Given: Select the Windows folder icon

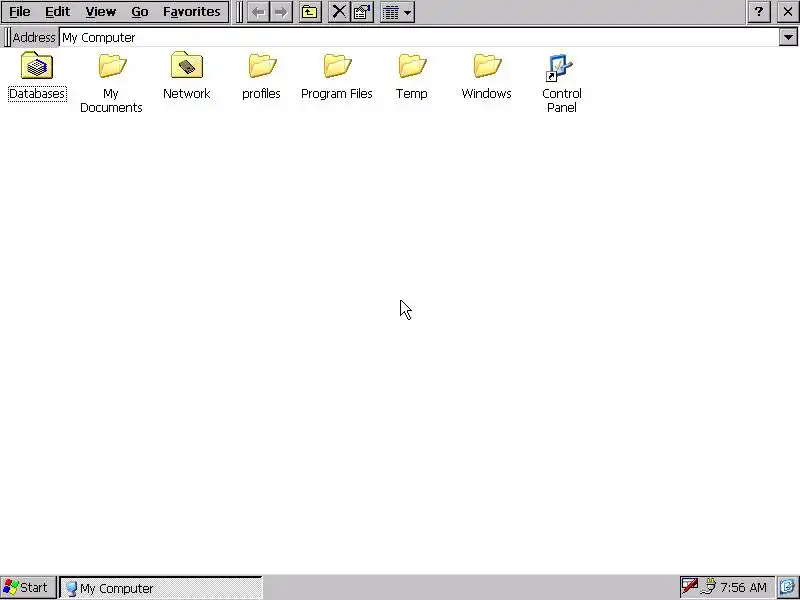Looking at the screenshot, I should (x=486, y=66).
